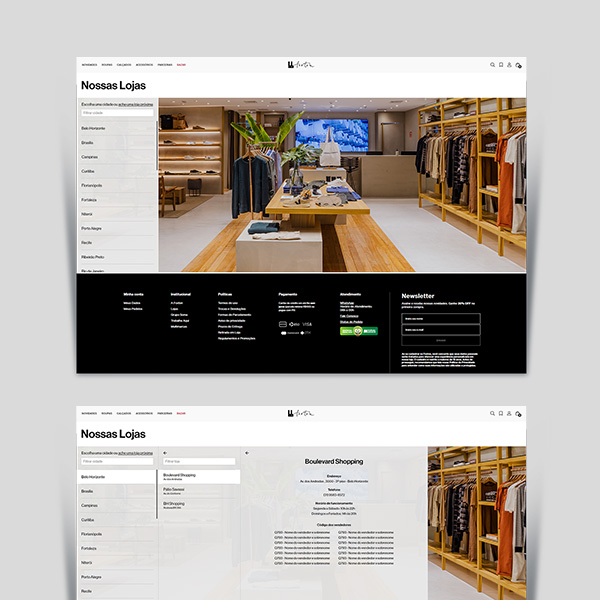Open the ROUPAS menu in the lower navigation
The image size is (600, 600).
(x=107, y=413)
